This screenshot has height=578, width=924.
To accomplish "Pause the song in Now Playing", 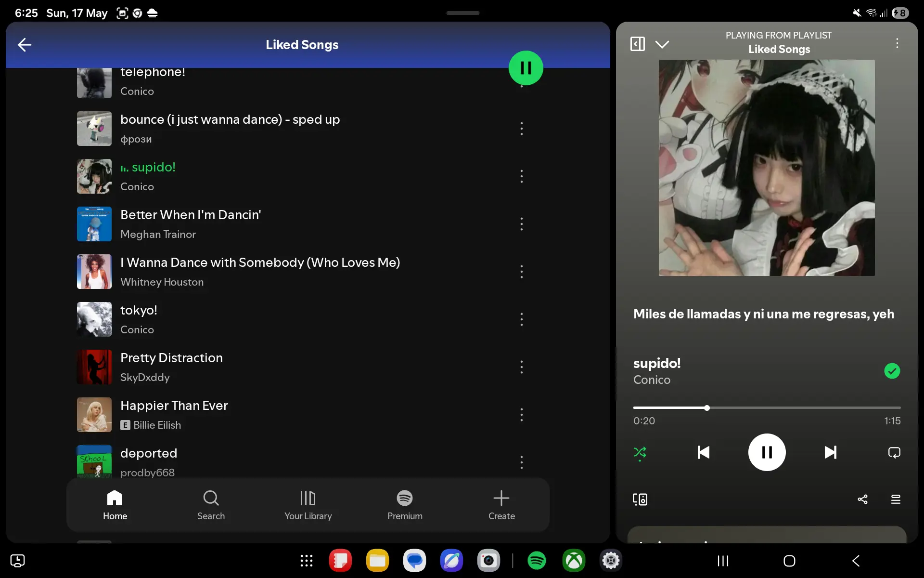I will click(x=767, y=452).
